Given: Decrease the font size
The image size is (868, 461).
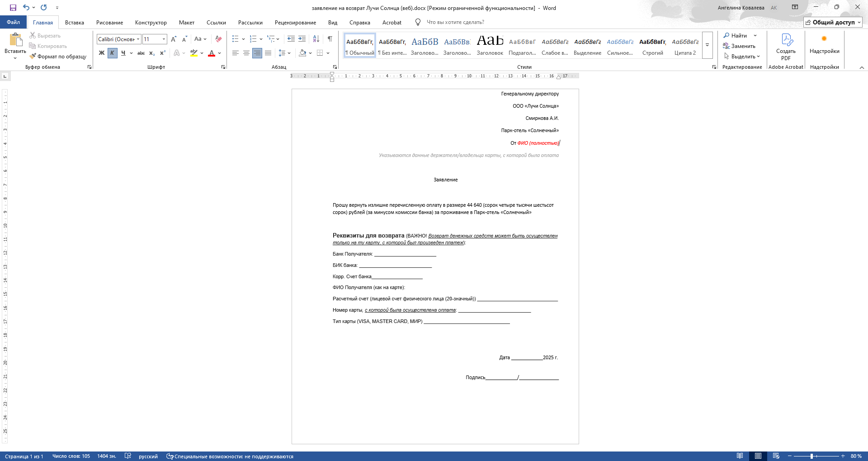Looking at the screenshot, I should pyautogui.click(x=184, y=39).
